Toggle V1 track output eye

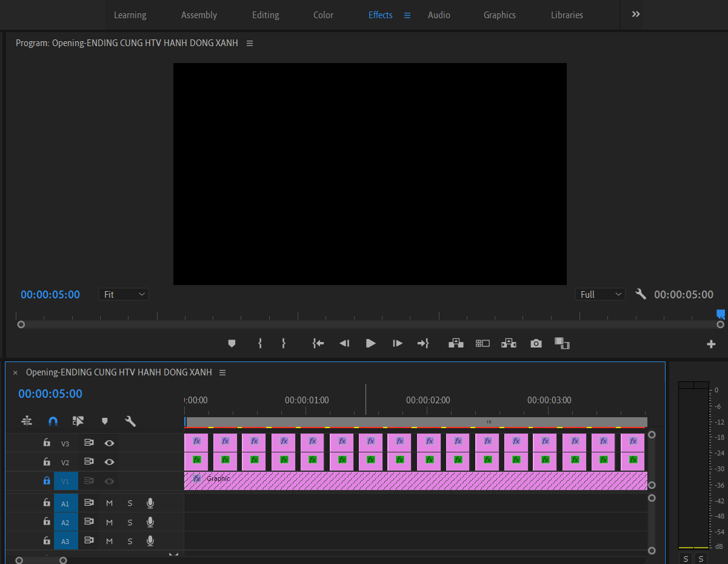coord(109,480)
